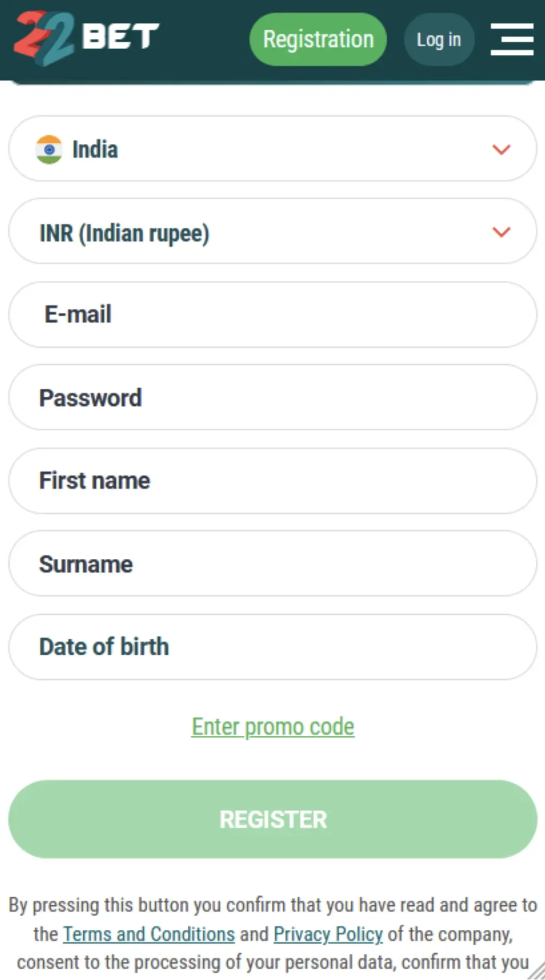Expand the country selection dropdown
The width and height of the screenshot is (545, 980).
(272, 149)
